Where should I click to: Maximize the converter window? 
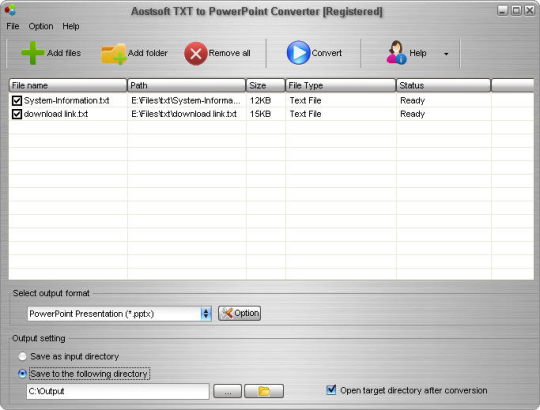pyautogui.click(x=516, y=11)
